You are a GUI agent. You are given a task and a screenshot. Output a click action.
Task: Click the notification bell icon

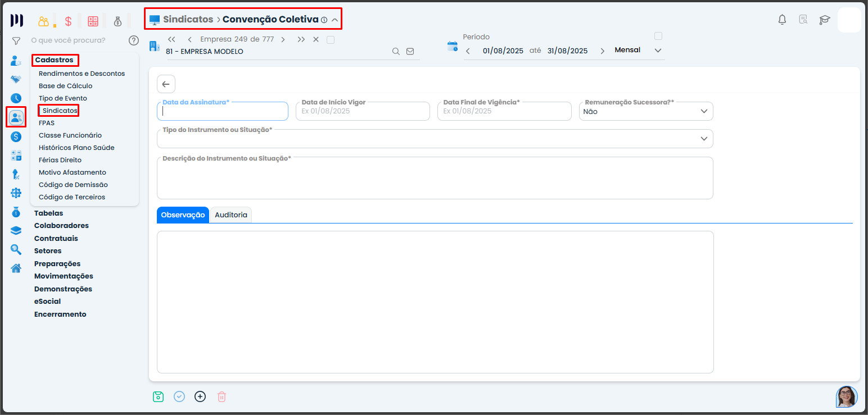pyautogui.click(x=782, y=20)
